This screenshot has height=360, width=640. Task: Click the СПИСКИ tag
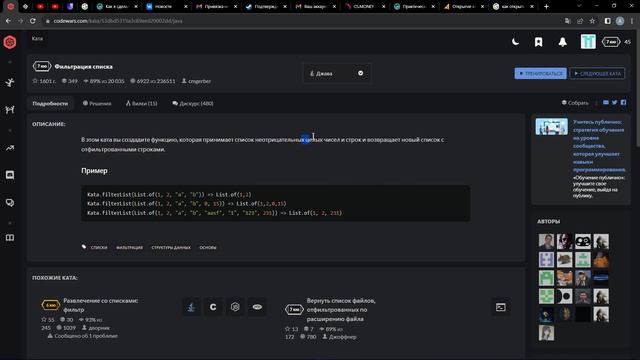point(99,247)
